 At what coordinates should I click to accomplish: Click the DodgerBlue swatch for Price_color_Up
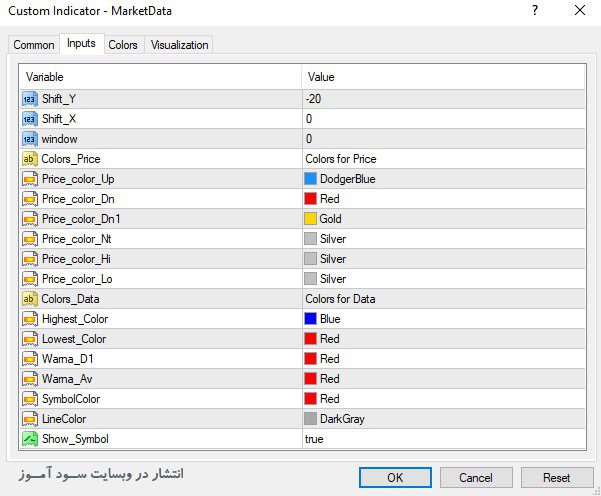(x=310, y=179)
